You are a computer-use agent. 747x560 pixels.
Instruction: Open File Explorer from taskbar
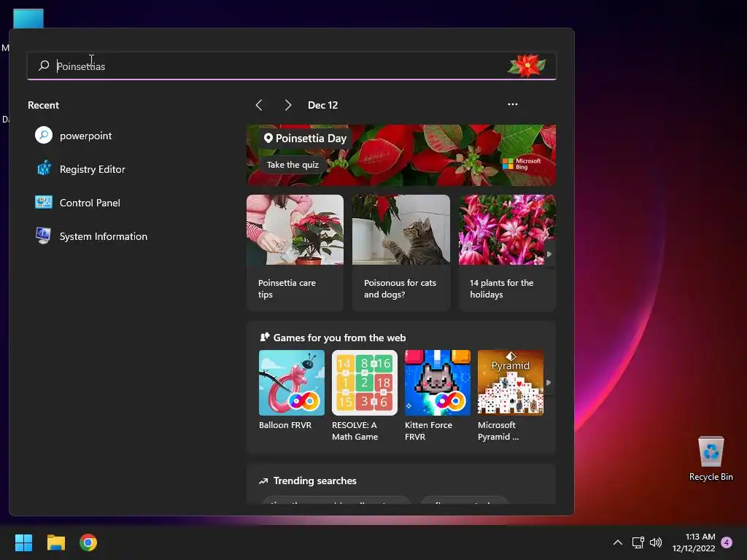coord(55,542)
